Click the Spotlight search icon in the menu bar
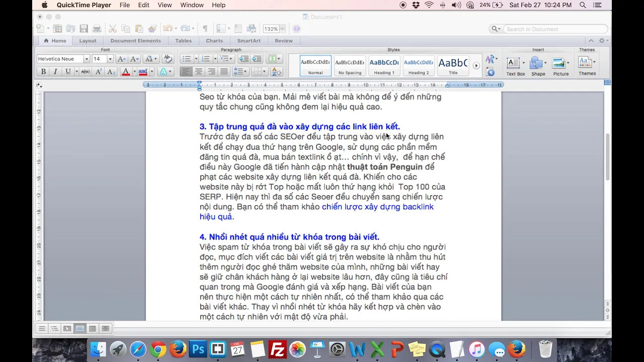 click(x=583, y=5)
